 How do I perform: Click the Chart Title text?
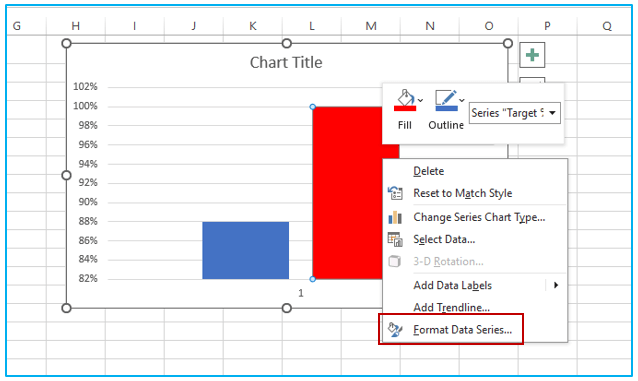[x=286, y=62]
